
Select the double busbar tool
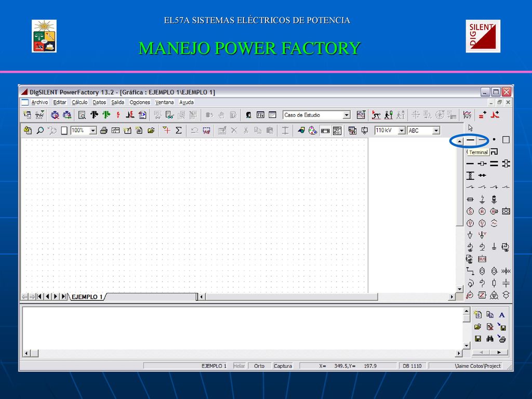pyautogui.click(x=494, y=164)
